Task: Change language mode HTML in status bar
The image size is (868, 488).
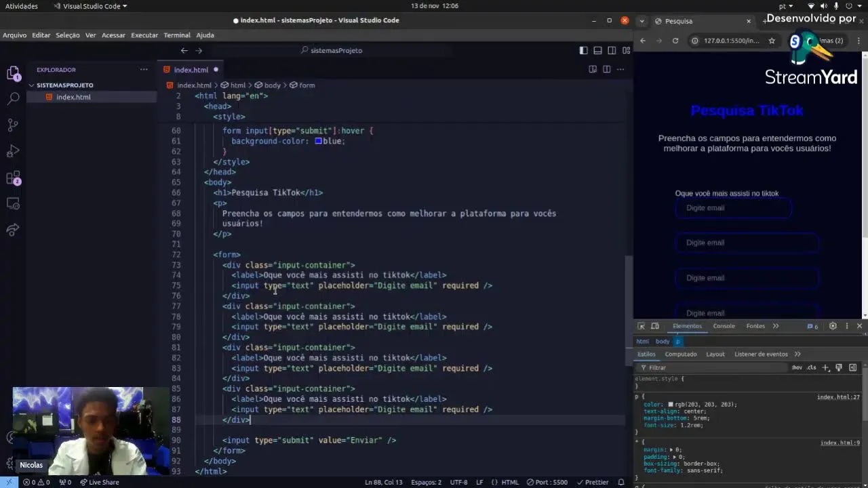Action: click(x=505, y=482)
